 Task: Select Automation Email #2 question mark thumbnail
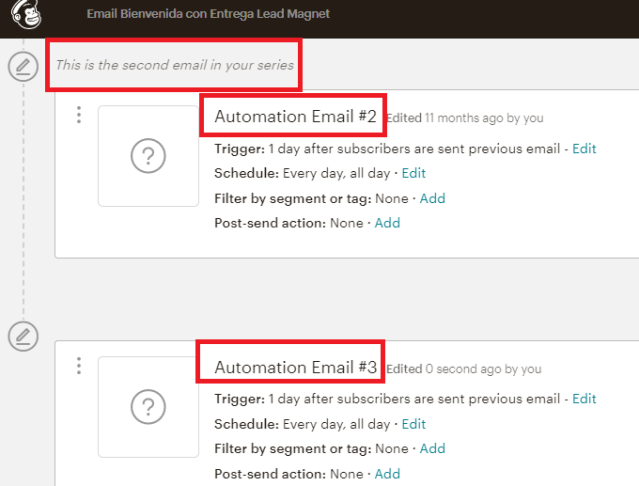tap(148, 156)
